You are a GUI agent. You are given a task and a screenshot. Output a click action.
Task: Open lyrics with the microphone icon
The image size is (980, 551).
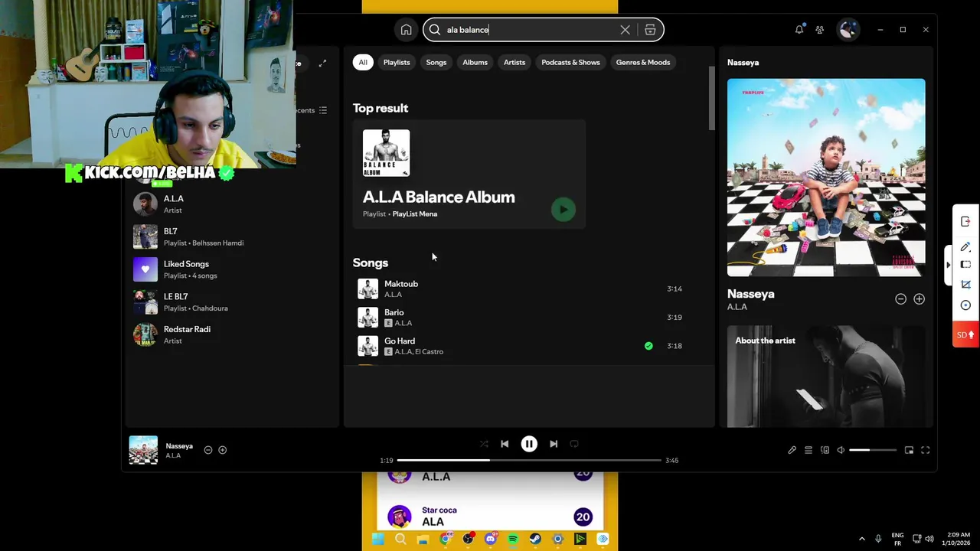click(x=792, y=450)
